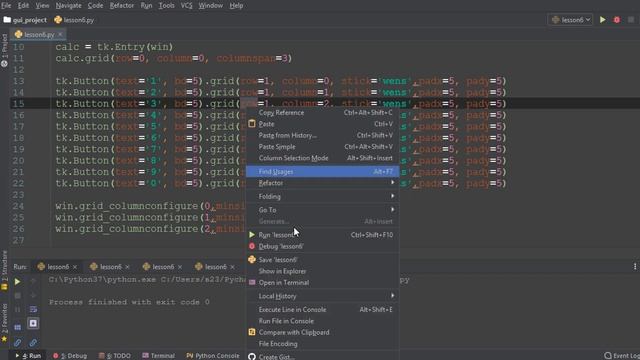
Task: Click the Run panel stop square icon
Action: point(17,296)
